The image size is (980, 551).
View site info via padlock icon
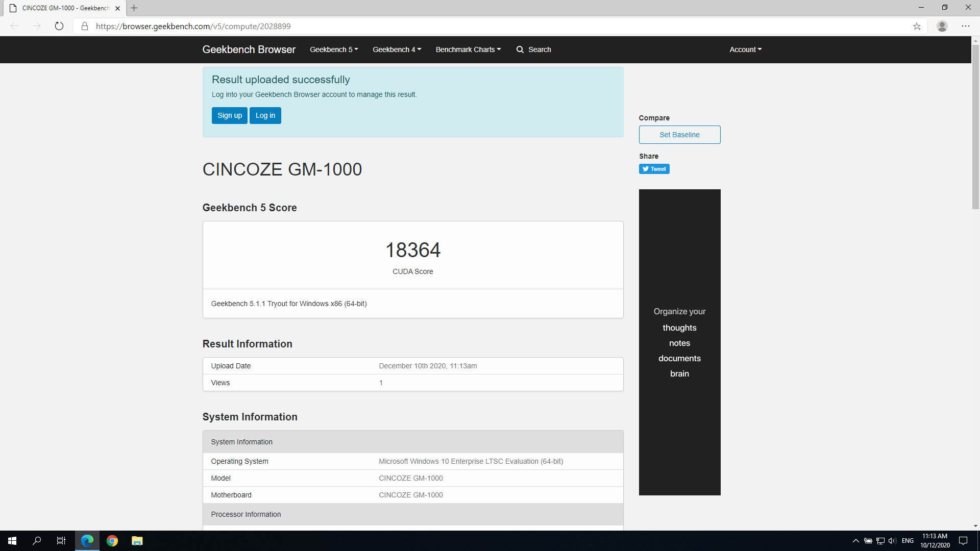click(85, 26)
